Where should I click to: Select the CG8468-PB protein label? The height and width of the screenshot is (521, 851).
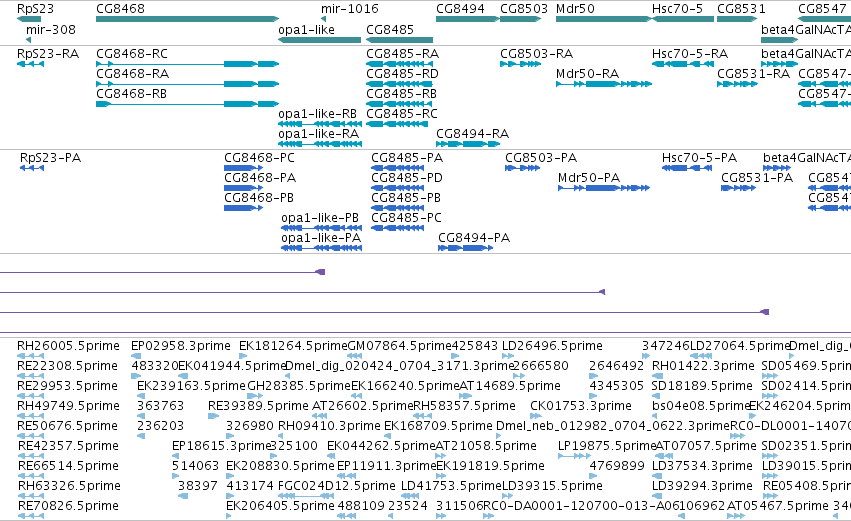[x=259, y=198]
